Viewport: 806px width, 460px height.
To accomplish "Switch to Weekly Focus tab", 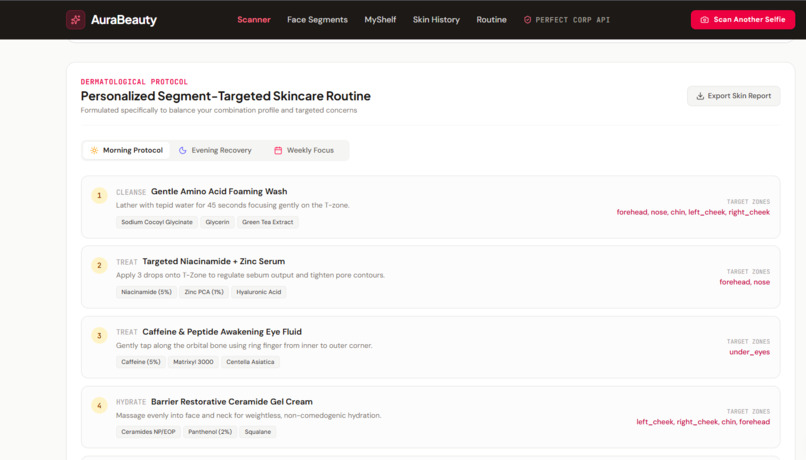I will pos(304,150).
